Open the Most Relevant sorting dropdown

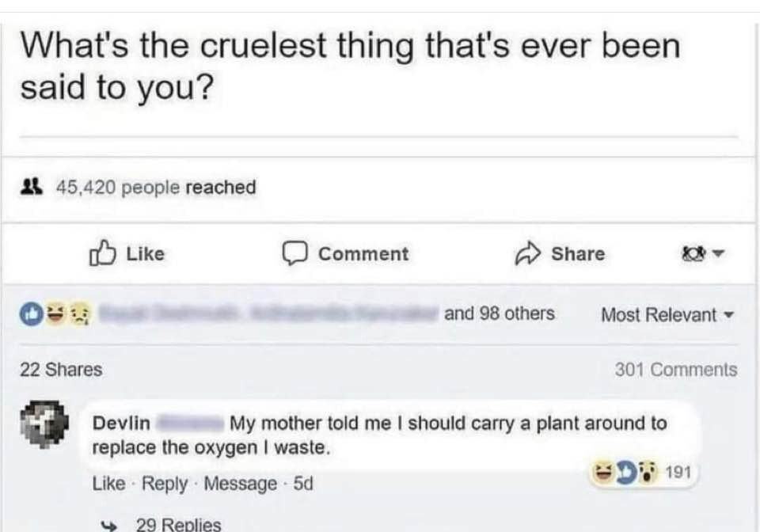(667, 315)
